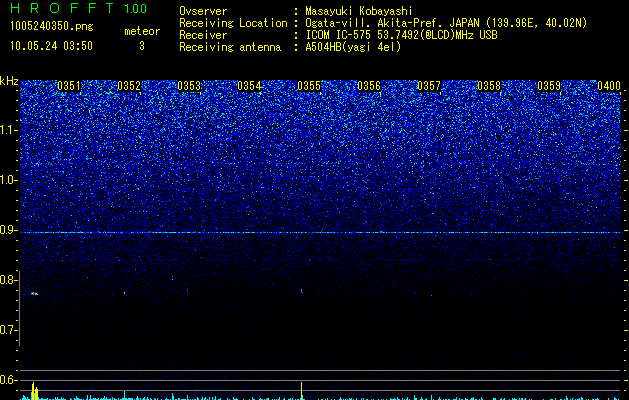The width and height of the screenshot is (629, 400).
Task: Click the Ovserver label
Action: (x=203, y=11)
